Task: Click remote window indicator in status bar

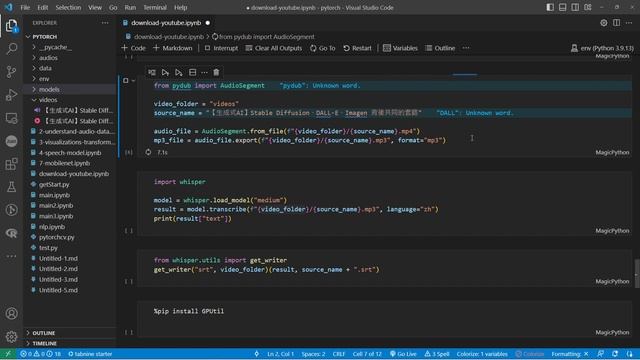Action: tap(8, 354)
